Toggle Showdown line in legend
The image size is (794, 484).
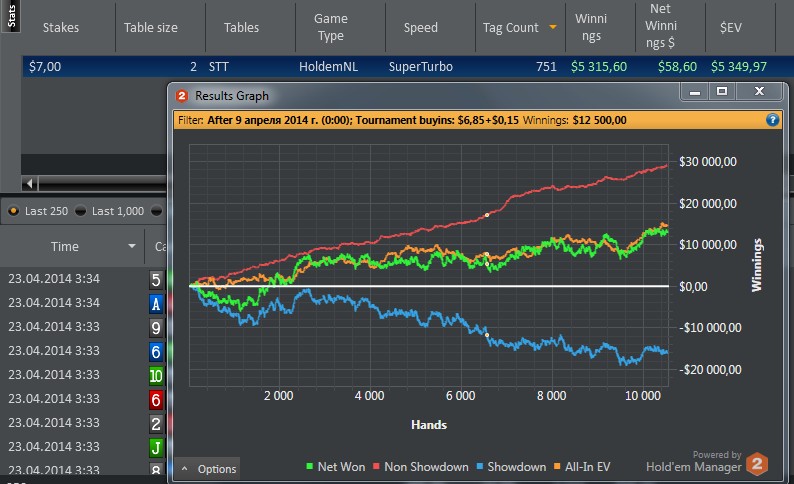(x=511, y=467)
